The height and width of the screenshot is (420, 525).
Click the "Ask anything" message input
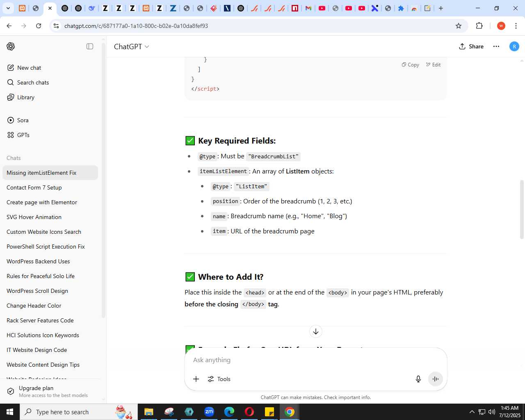pos(316,360)
